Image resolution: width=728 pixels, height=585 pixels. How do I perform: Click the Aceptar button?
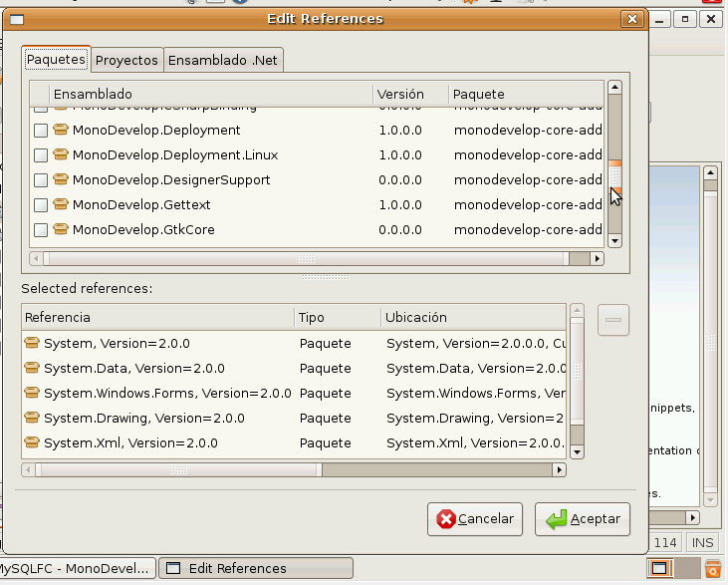coord(583,519)
